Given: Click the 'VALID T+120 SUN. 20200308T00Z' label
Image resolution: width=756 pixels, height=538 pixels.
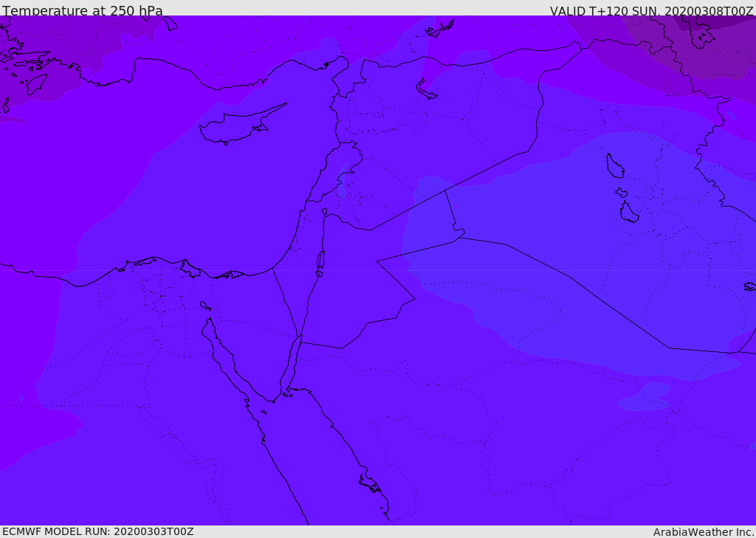Looking at the screenshot, I should pyautogui.click(x=651, y=10).
